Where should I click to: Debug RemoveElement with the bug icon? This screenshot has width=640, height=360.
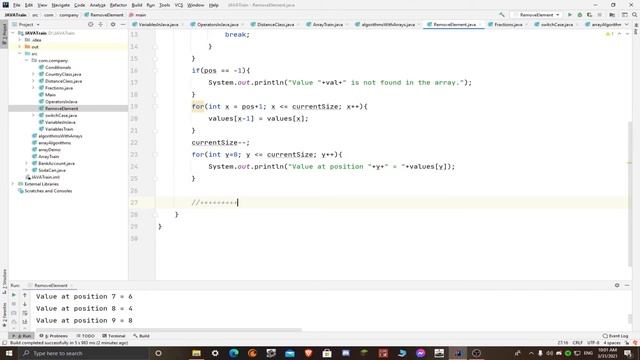tap(580, 15)
